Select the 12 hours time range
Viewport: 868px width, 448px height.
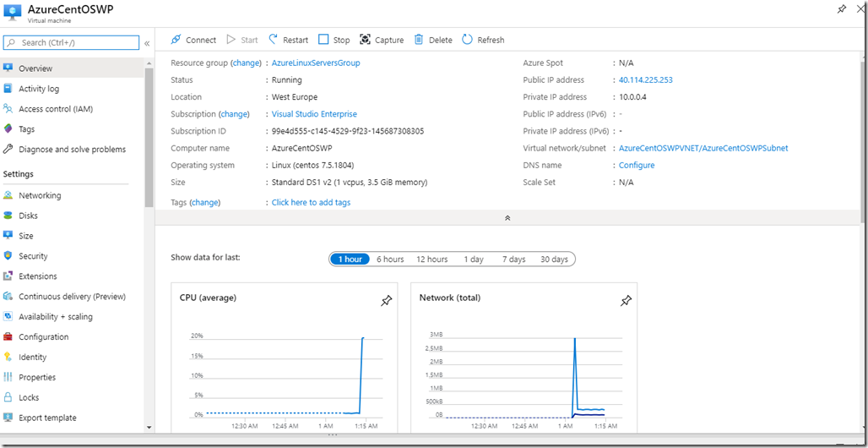click(x=431, y=259)
